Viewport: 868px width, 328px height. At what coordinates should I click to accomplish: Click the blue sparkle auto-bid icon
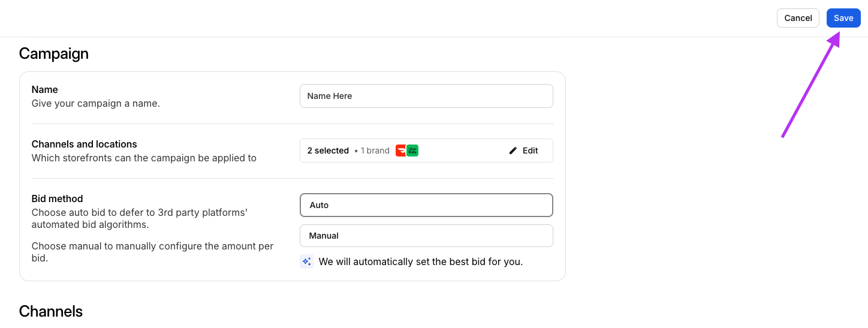[x=306, y=261]
